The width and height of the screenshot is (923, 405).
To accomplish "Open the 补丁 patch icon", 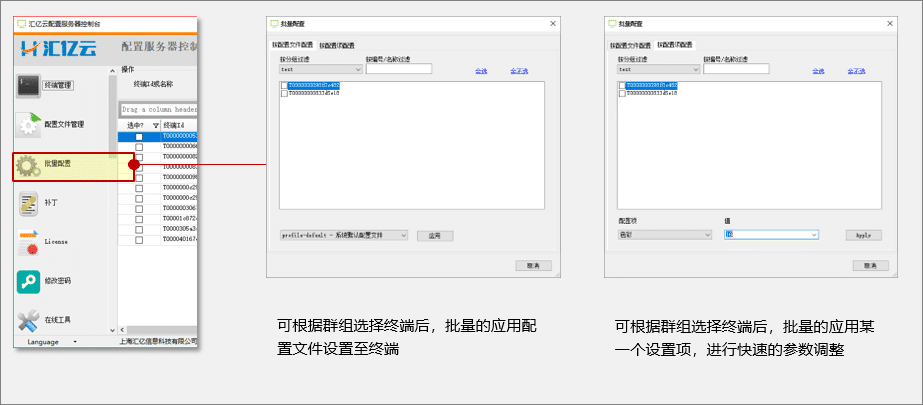I will pos(28,203).
